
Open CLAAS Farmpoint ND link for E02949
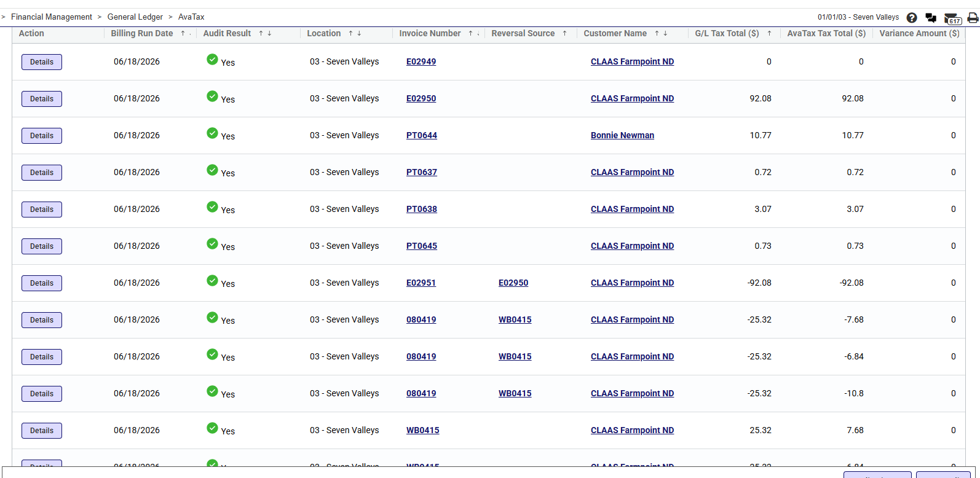632,62
